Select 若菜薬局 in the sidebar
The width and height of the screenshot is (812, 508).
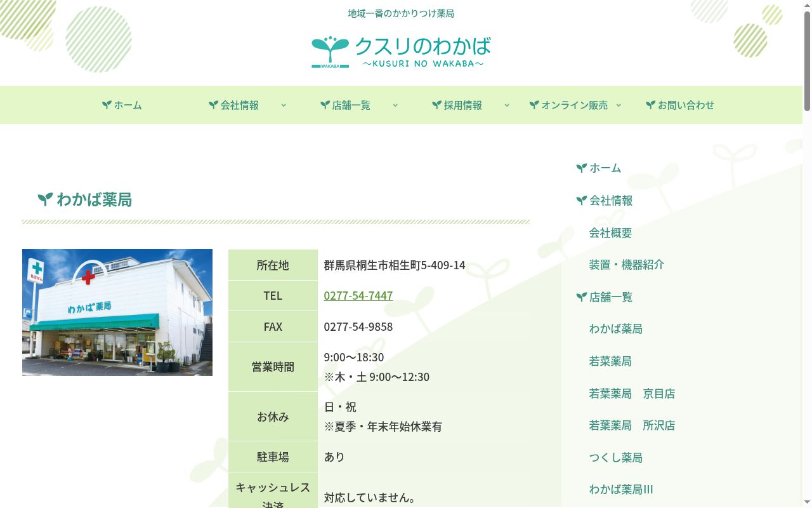coord(611,361)
